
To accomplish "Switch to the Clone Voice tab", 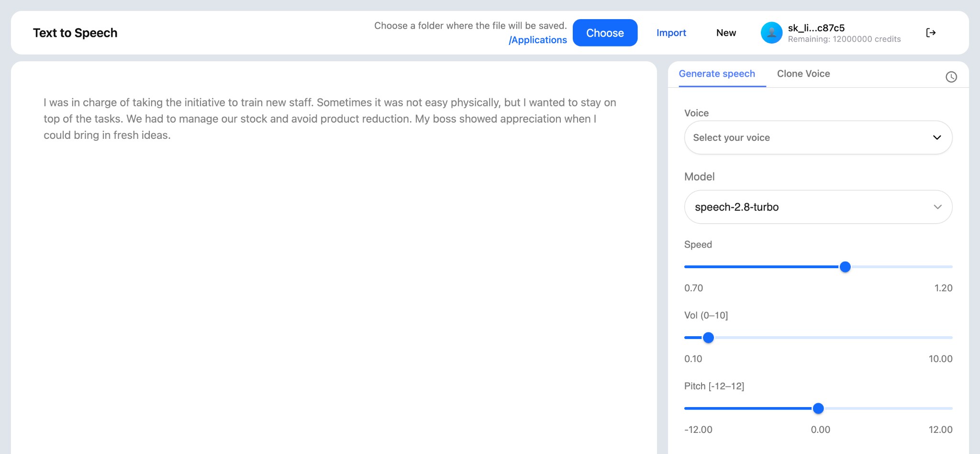I will pos(804,74).
